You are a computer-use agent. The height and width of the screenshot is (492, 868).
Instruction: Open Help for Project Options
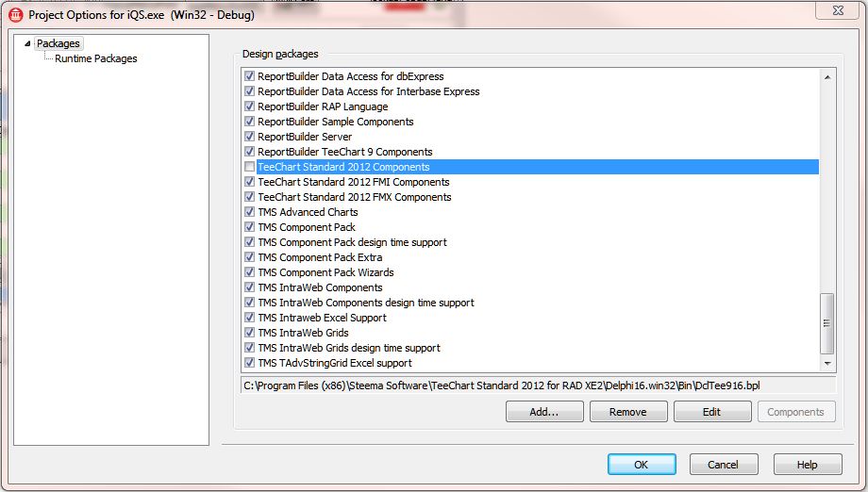(808, 465)
